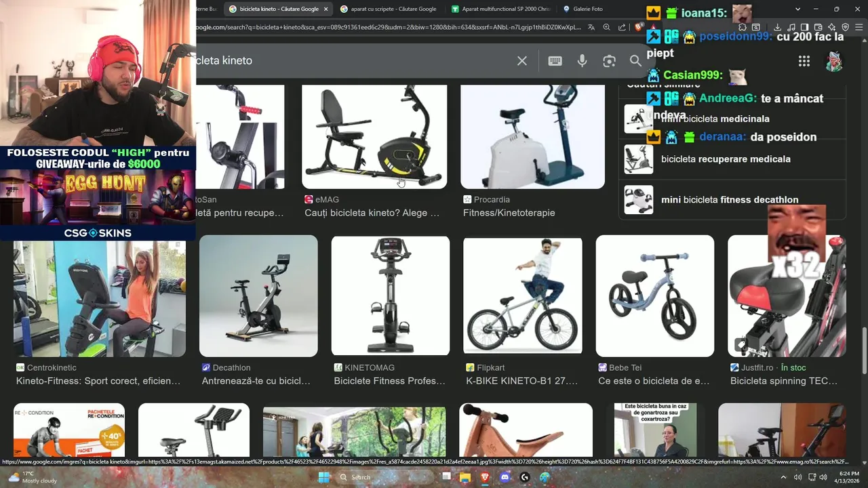Viewport: 868px width, 488px height.
Task: Open the wooden balance bike image
Action: (526, 430)
